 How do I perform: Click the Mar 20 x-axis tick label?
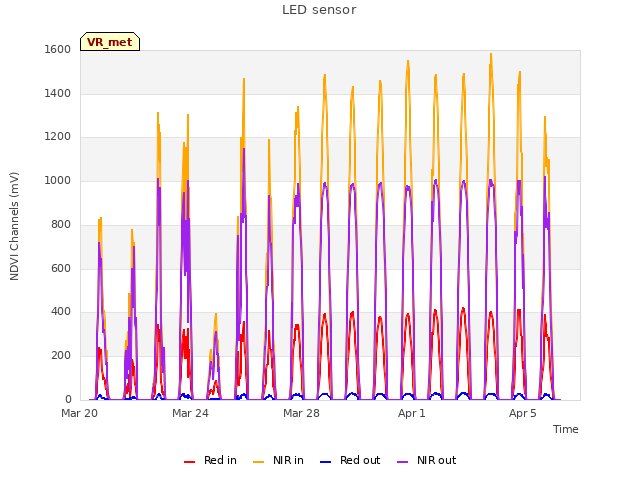[x=80, y=413]
